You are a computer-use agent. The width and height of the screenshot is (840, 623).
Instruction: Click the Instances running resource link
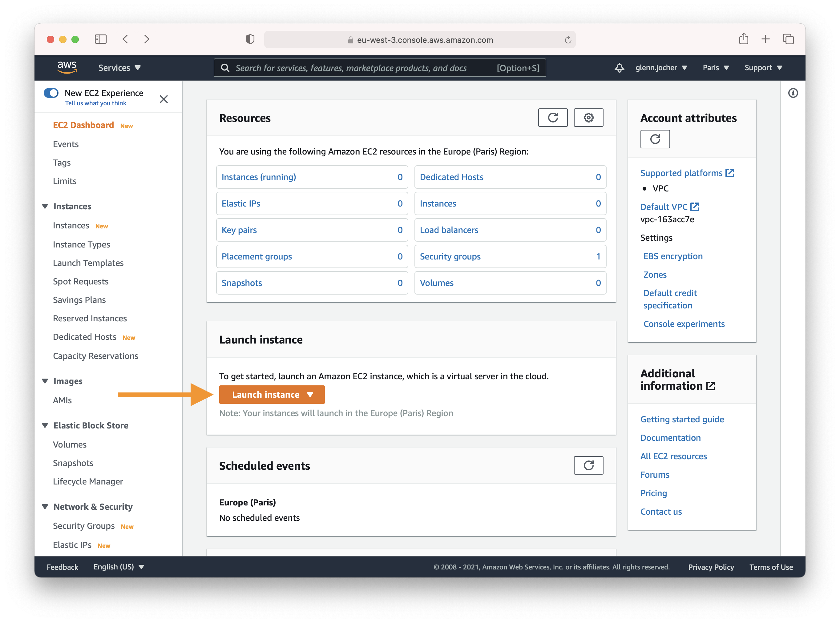(259, 176)
